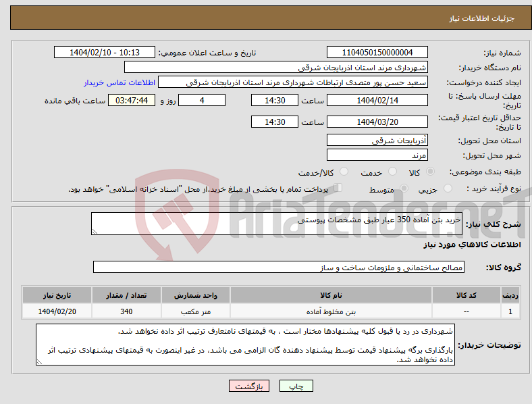
Task: Click the جزئیات اطلاعات نیاز header title
Action: [482, 18]
